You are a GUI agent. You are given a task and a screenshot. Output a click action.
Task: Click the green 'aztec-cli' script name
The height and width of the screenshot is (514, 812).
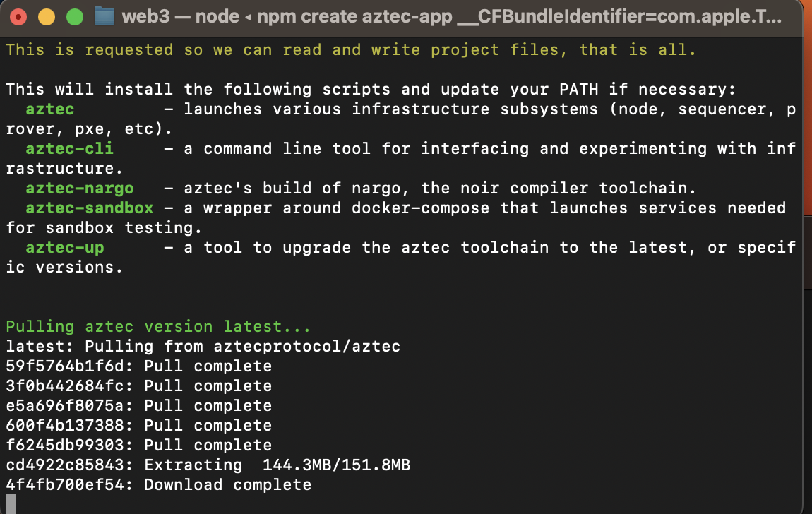coord(69,148)
